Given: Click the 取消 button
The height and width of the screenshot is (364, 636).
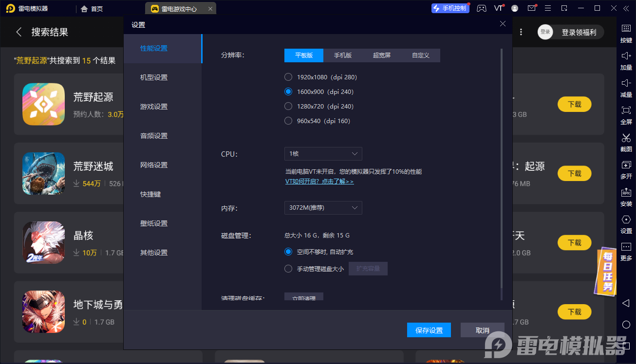Looking at the screenshot, I should [x=483, y=330].
